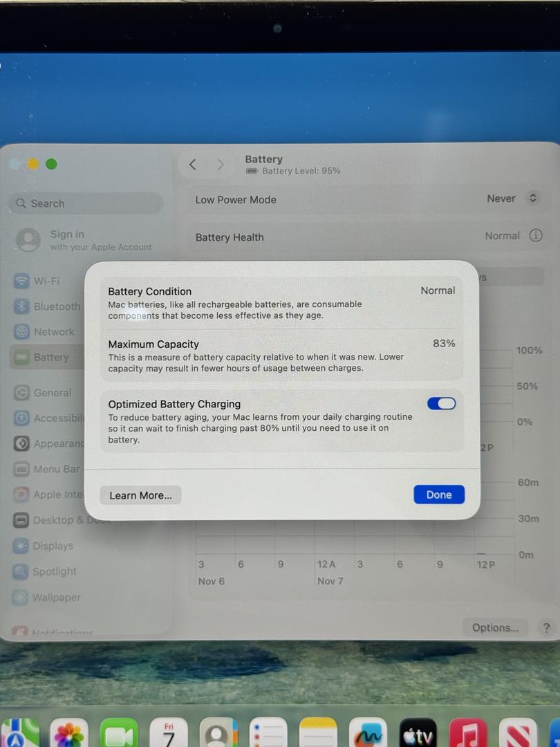Open Appearance settings from sidebar
This screenshot has height=747, width=560.
point(48,443)
